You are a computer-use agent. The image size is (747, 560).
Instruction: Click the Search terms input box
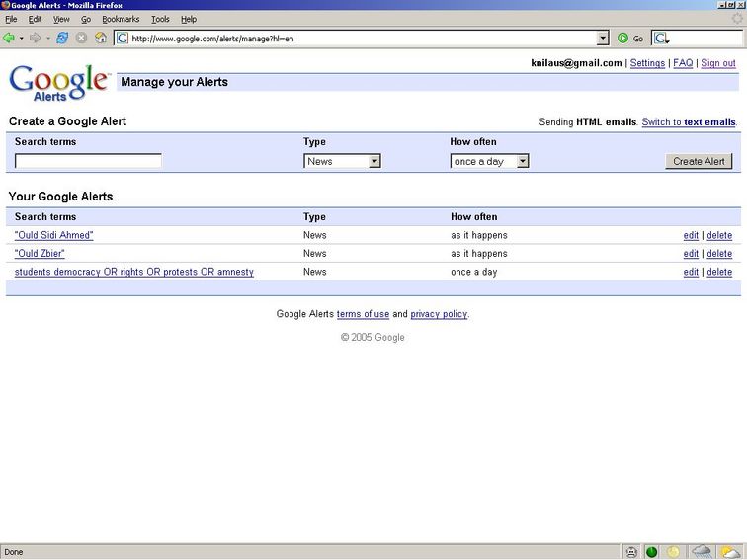coord(88,161)
